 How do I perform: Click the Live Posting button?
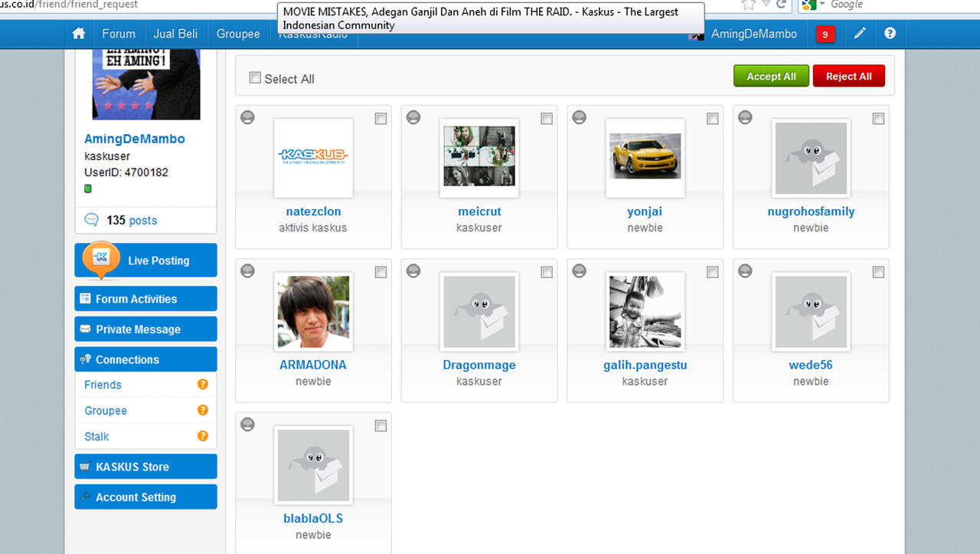tap(145, 261)
